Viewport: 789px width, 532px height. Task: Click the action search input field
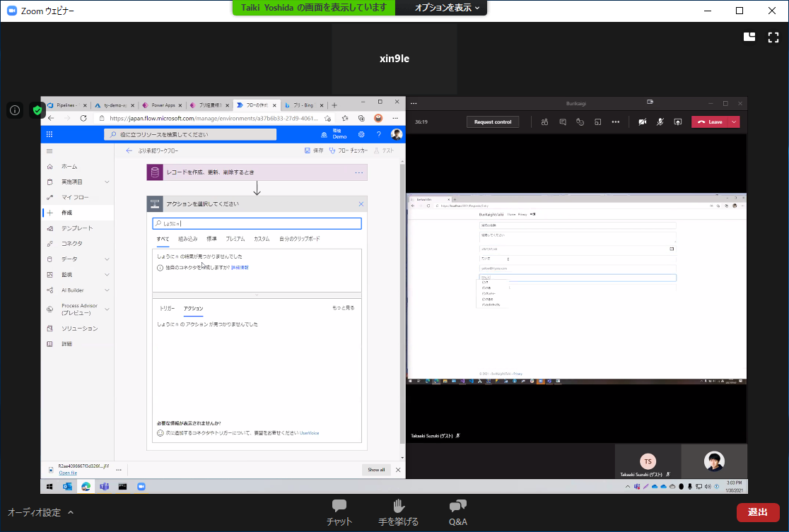tap(257, 223)
